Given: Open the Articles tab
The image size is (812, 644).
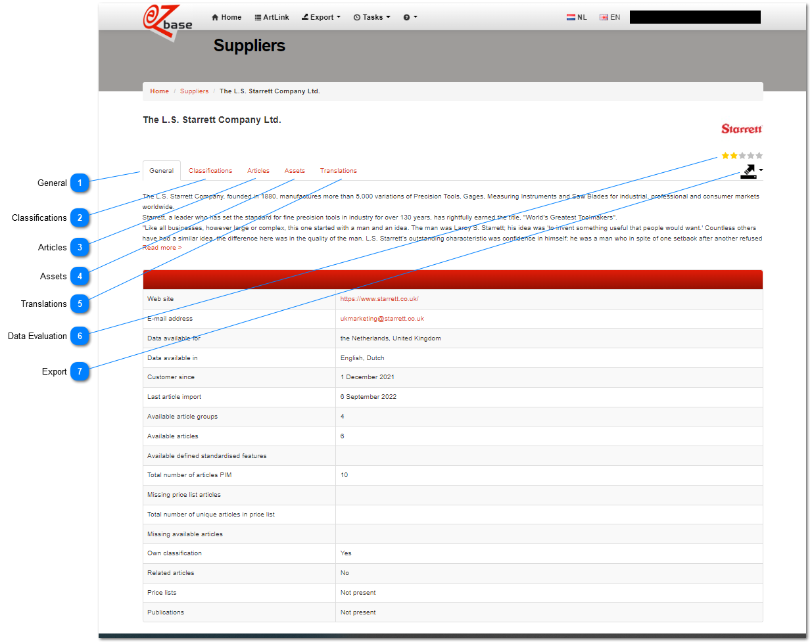Looking at the screenshot, I should click(258, 171).
